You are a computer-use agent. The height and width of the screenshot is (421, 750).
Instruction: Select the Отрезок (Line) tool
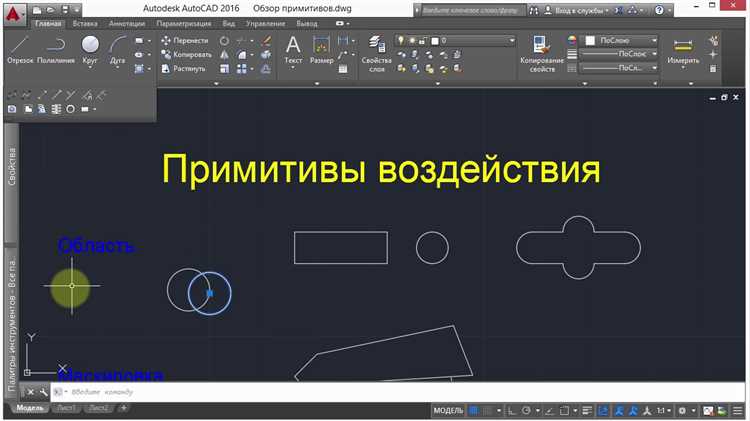(x=20, y=50)
